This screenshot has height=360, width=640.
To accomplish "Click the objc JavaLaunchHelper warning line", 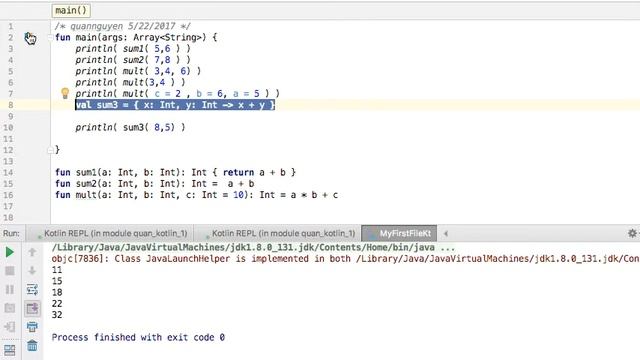I will pyautogui.click(x=345, y=259).
